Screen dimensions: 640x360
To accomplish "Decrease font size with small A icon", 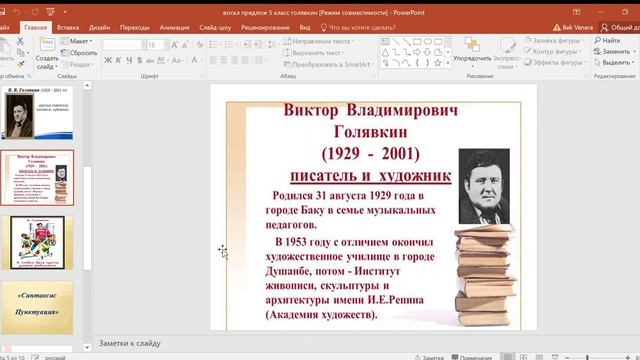I will tap(185, 44).
